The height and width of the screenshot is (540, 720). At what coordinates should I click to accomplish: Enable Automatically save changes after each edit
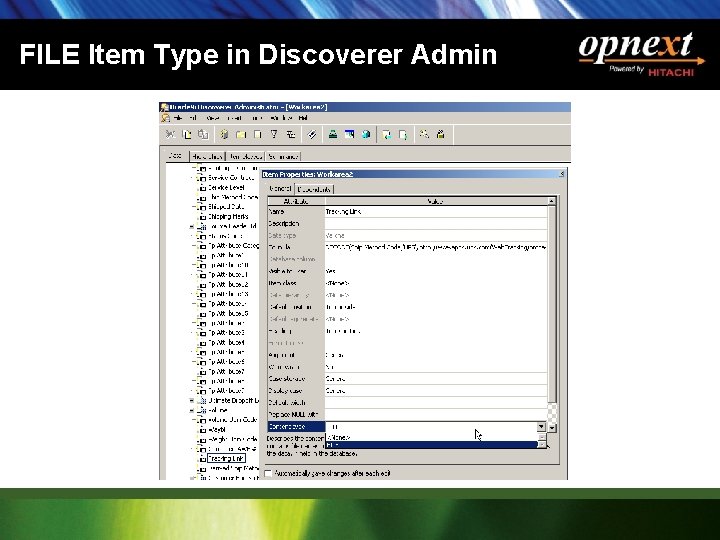coord(269,473)
